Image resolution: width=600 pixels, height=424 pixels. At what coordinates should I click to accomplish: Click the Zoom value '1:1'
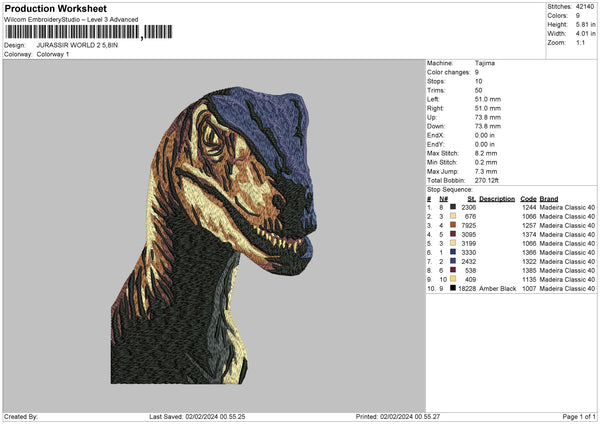coord(580,42)
